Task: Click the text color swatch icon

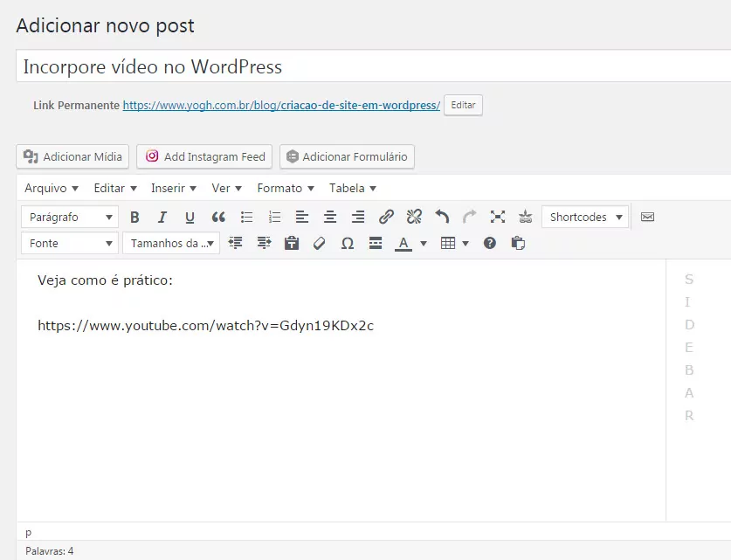Action: coord(403,244)
